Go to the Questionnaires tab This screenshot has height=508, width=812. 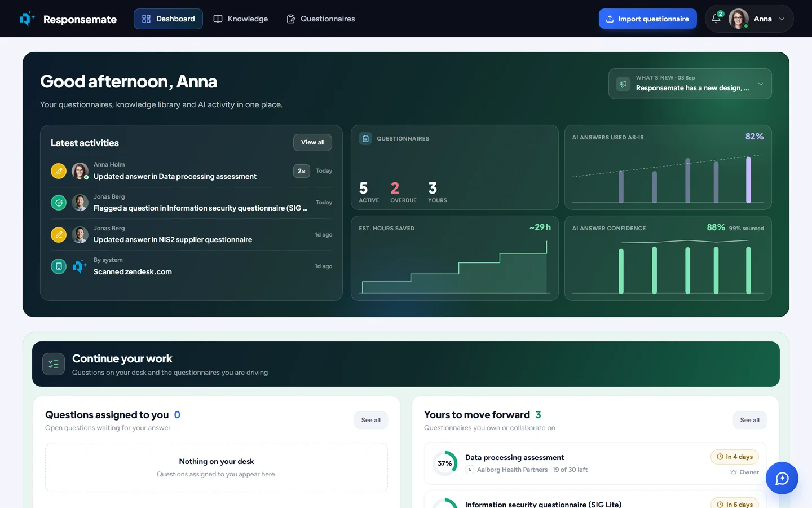pos(320,19)
